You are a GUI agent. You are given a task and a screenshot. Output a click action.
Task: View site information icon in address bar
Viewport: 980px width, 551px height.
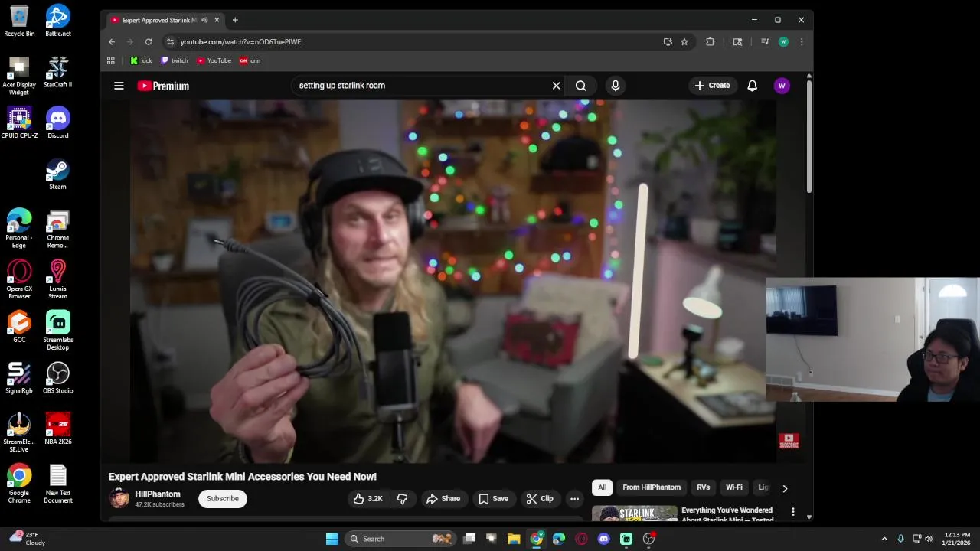pos(170,42)
